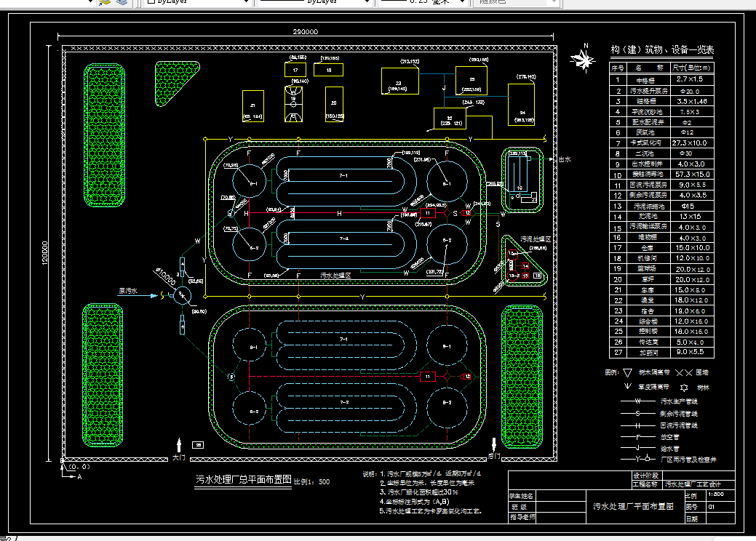756x541 pixels.
Task: Select table row 11 name 回流污泥泵房
Action: point(648,185)
